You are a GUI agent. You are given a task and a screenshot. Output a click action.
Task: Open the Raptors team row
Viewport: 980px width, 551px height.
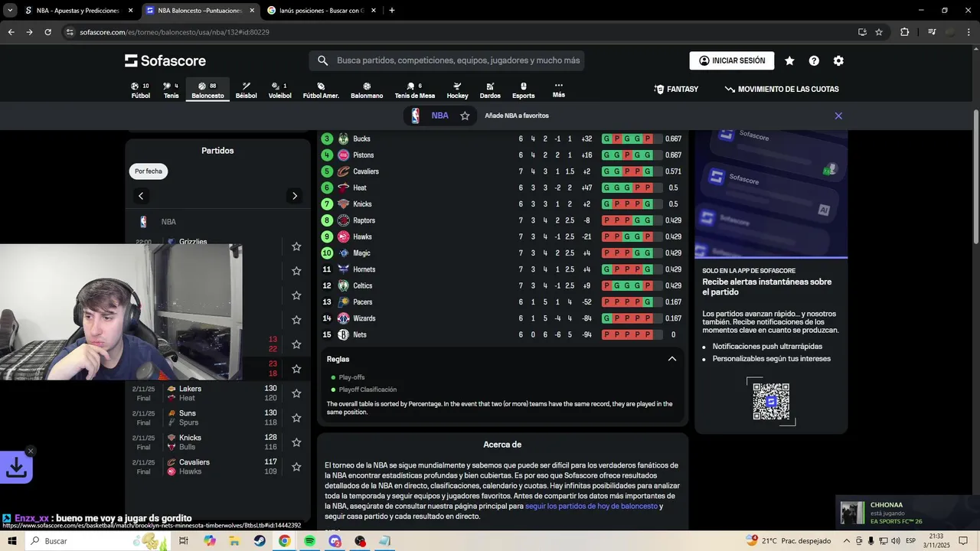pos(501,220)
